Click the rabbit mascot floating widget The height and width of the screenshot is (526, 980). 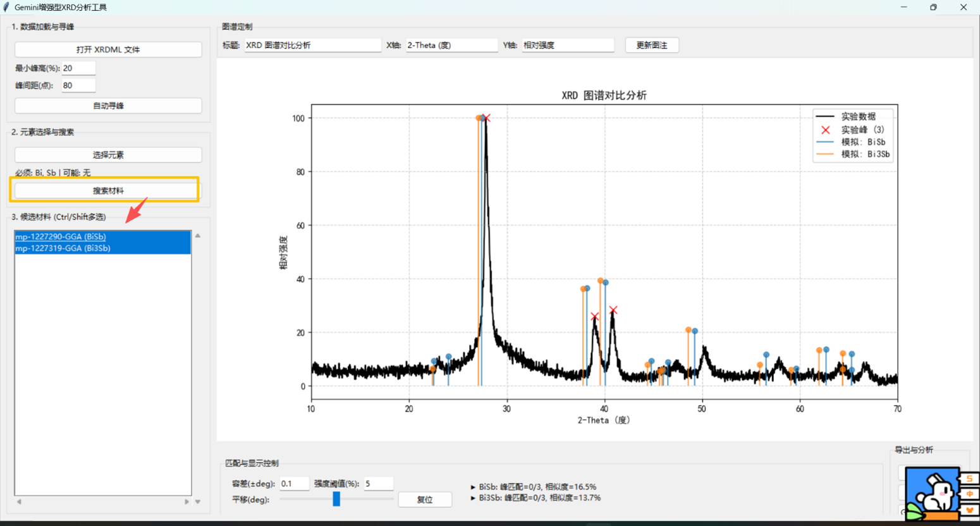click(932, 494)
